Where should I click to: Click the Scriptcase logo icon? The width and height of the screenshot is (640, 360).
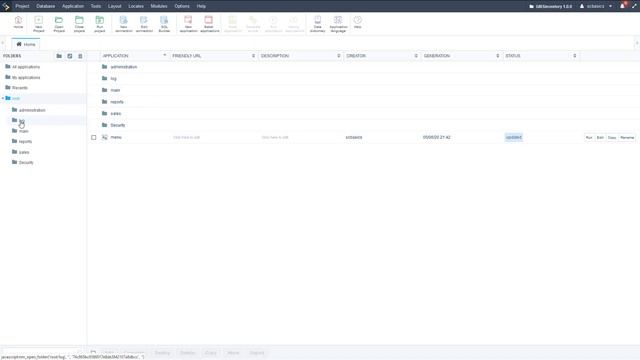click(6, 6)
